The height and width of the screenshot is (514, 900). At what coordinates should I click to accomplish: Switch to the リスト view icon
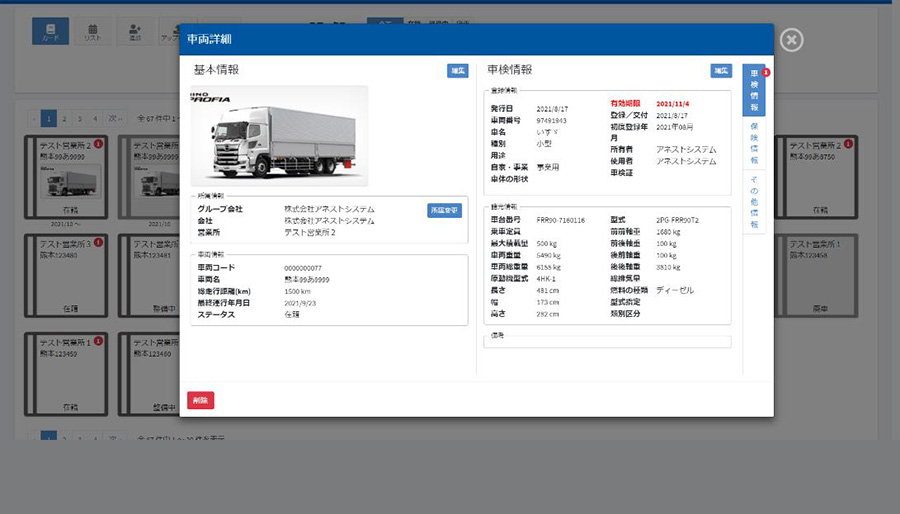point(92,31)
